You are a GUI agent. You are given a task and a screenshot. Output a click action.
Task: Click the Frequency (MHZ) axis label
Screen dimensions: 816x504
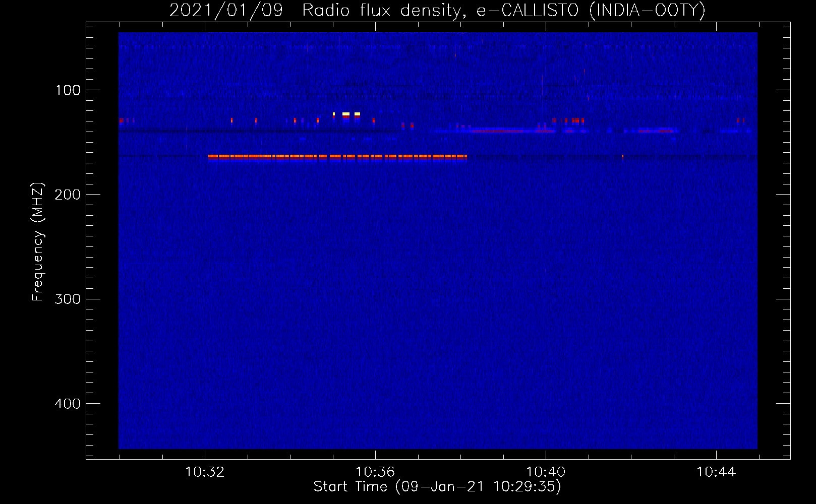(x=38, y=241)
